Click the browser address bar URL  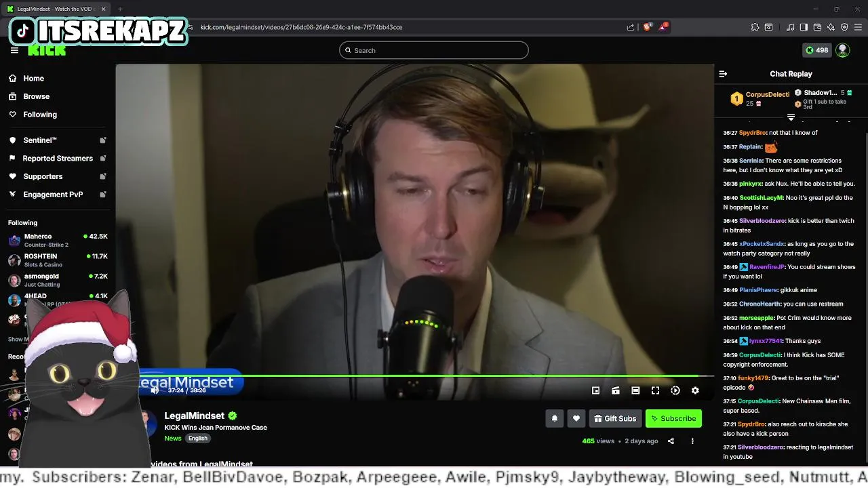click(x=301, y=27)
